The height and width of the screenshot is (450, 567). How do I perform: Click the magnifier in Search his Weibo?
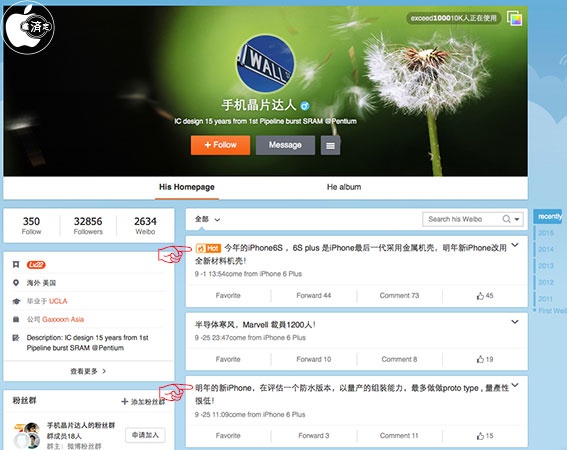506,219
